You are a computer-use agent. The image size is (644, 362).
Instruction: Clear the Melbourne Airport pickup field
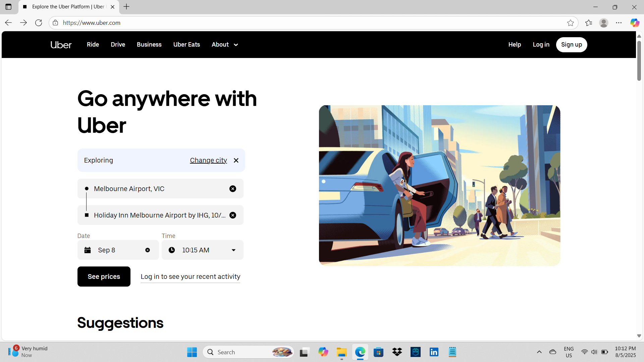click(x=233, y=189)
